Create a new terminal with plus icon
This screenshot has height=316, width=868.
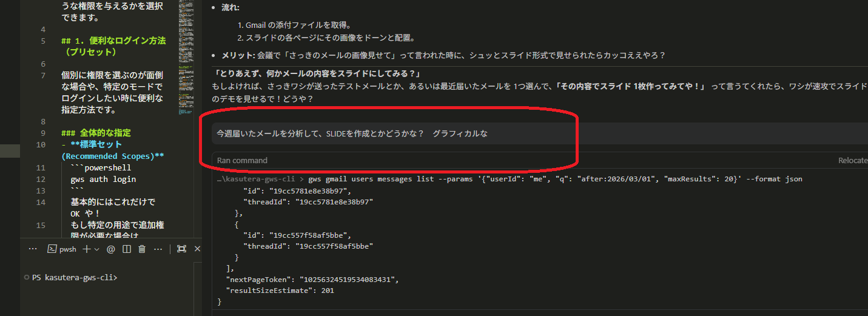pyautogui.click(x=86, y=249)
